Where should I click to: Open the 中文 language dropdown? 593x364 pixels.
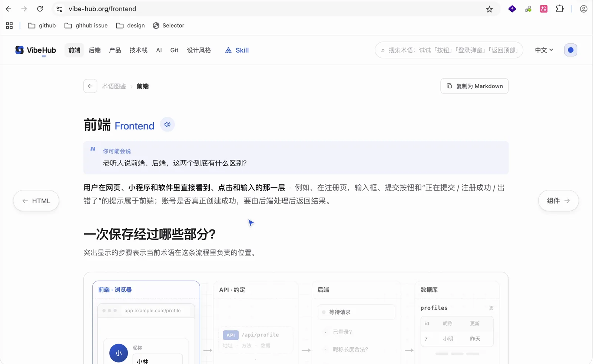click(544, 50)
